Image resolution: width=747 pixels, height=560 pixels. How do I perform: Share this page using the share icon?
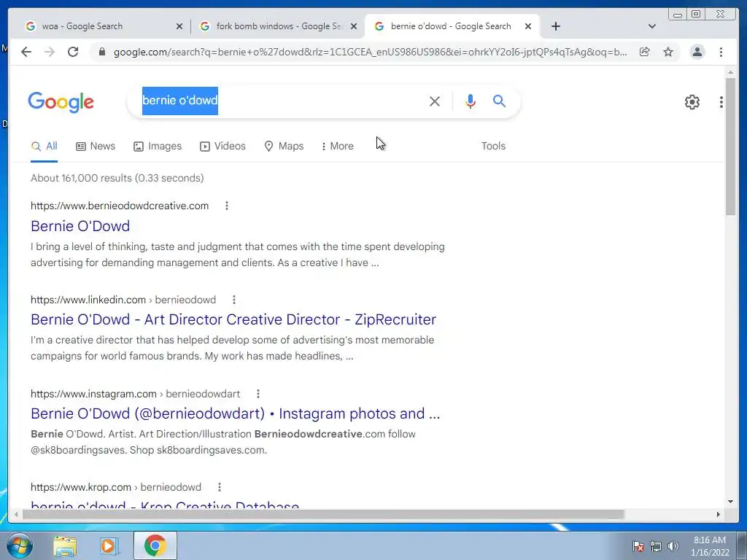(x=645, y=52)
